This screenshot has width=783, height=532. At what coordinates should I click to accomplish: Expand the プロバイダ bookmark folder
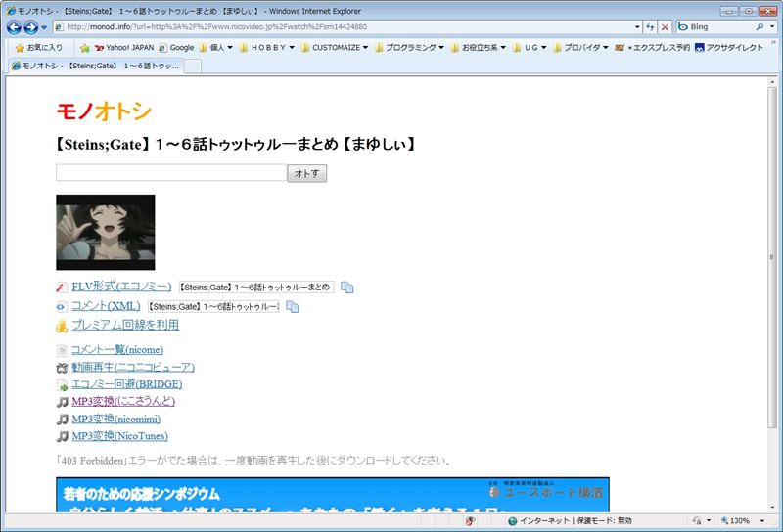[580, 47]
